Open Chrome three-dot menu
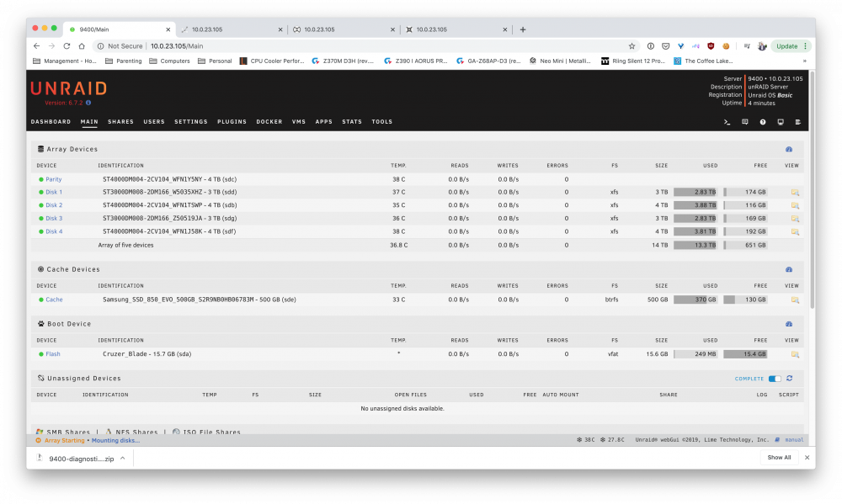 click(805, 46)
